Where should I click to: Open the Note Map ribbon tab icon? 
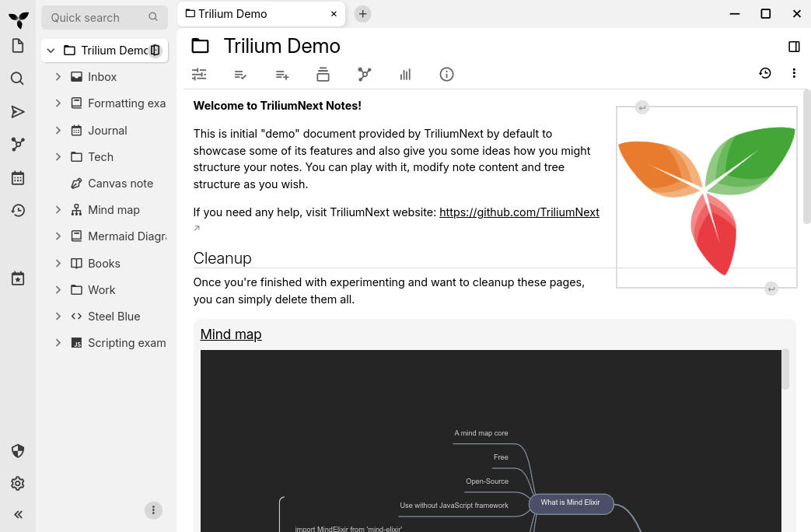point(364,75)
